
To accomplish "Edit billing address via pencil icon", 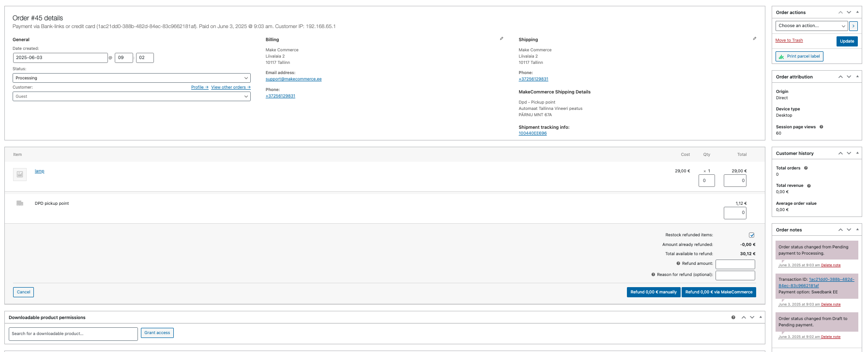I will 502,38.
